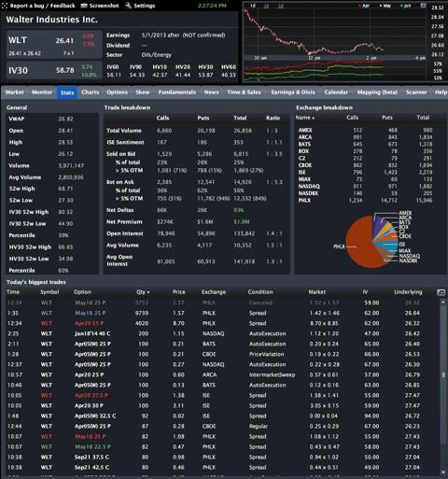
Task: Open the Charts tab
Action: click(91, 92)
